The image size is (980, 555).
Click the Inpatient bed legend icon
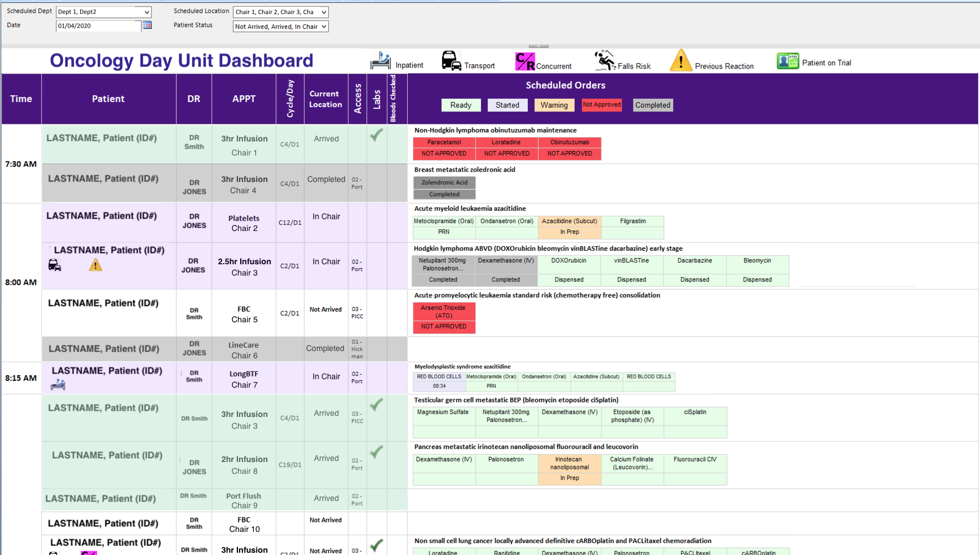point(381,61)
